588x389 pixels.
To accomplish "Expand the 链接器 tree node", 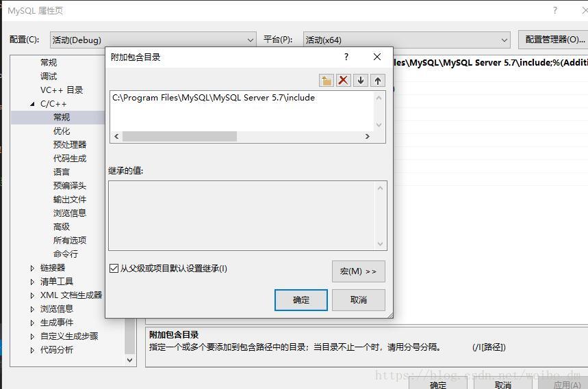I will [32, 268].
